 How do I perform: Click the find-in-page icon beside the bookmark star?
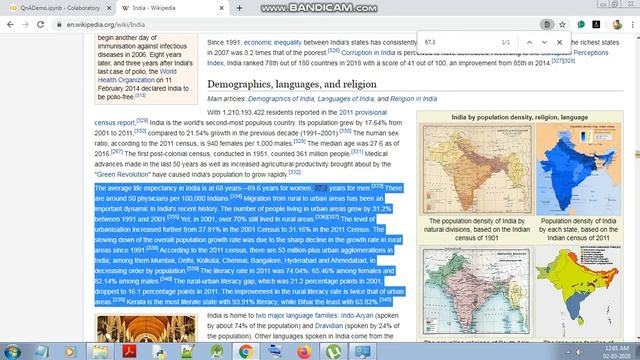547,24
